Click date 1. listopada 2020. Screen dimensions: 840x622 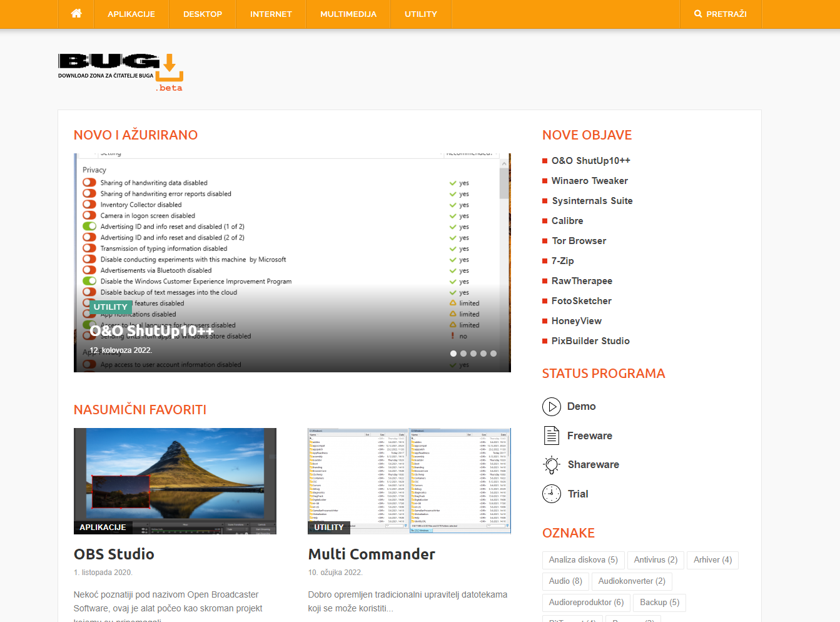tap(103, 573)
